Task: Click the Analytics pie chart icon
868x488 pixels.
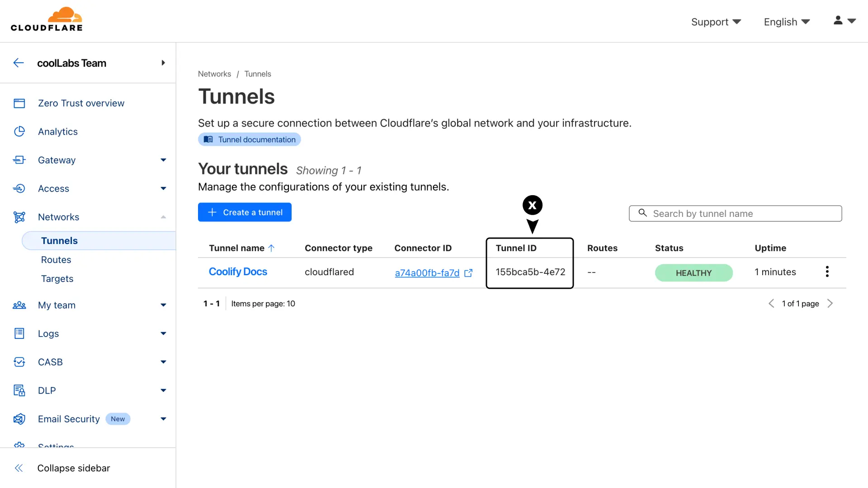Action: tap(19, 131)
